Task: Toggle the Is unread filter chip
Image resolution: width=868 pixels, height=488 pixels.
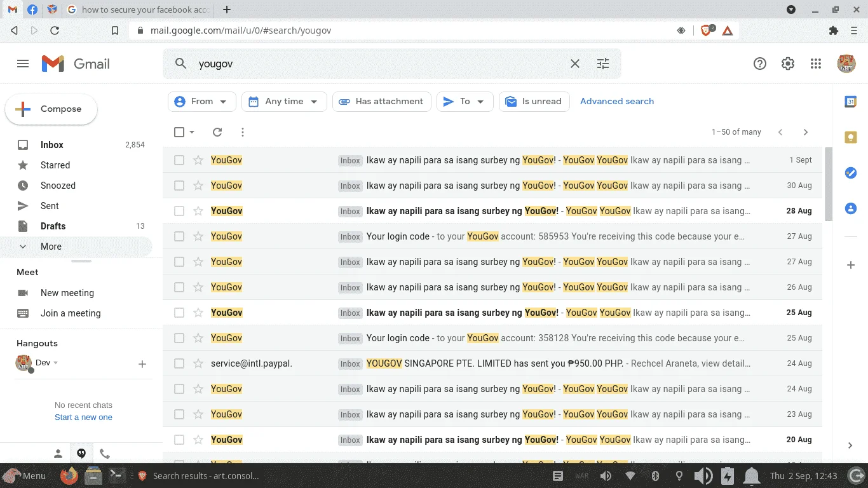Action: click(534, 102)
